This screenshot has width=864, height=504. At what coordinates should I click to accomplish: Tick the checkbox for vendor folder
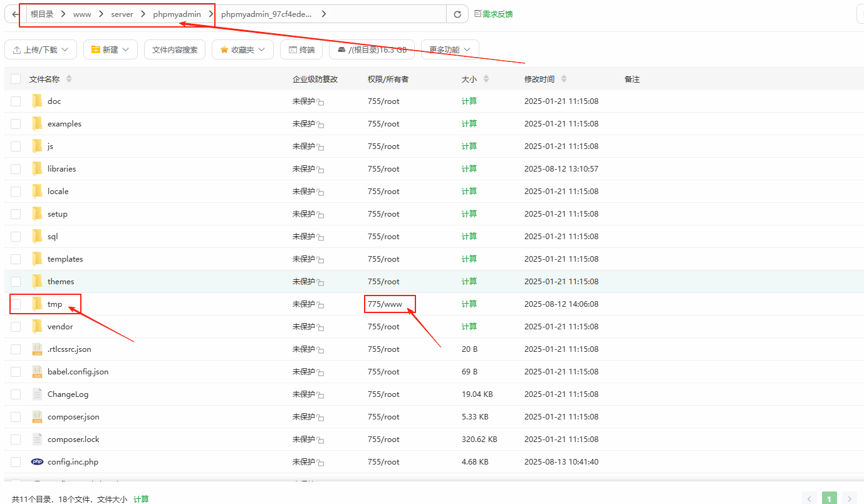click(x=16, y=327)
